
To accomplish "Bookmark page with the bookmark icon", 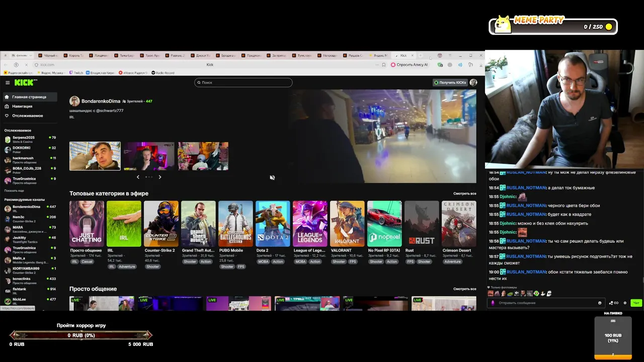I will click(384, 65).
